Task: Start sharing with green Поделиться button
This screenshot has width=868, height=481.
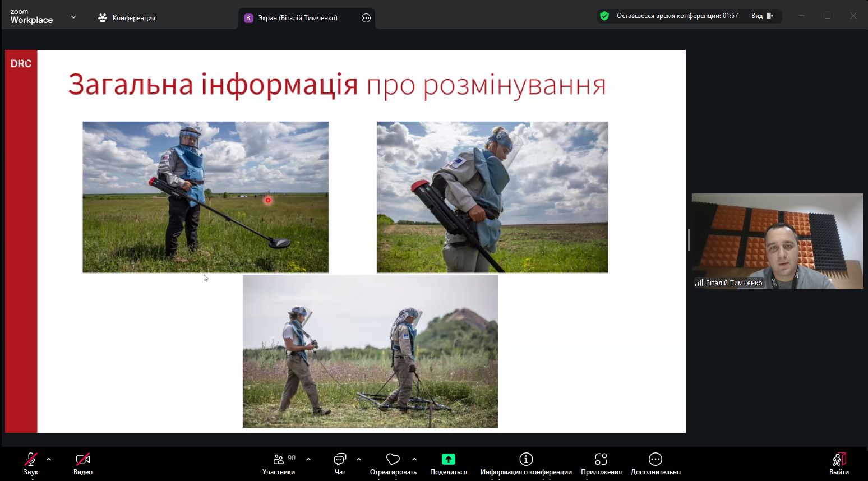Action: point(448,460)
